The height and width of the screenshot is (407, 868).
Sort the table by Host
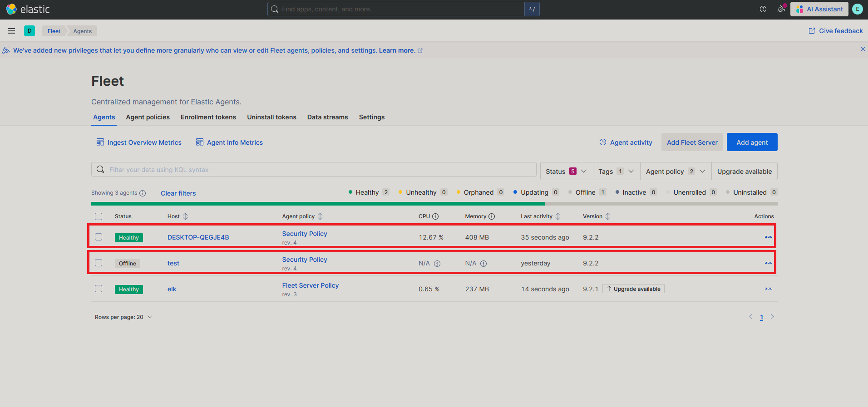click(x=178, y=216)
